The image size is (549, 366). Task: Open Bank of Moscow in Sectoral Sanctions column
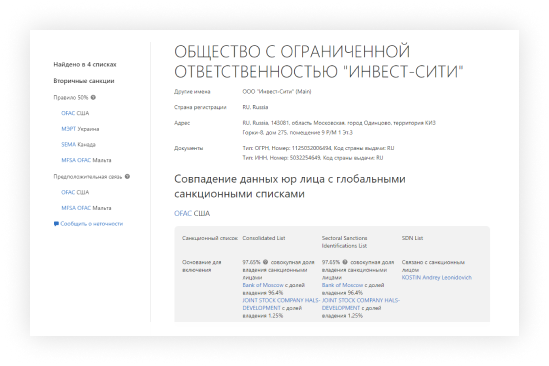coord(342,285)
